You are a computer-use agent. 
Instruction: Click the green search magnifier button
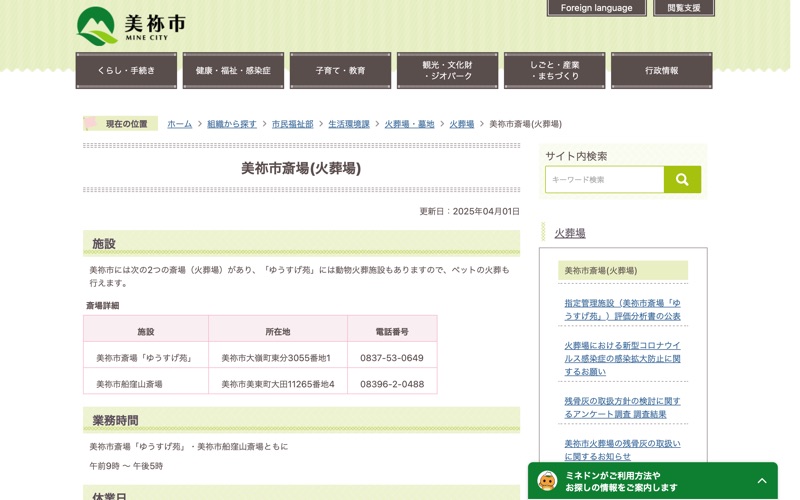[x=682, y=179]
